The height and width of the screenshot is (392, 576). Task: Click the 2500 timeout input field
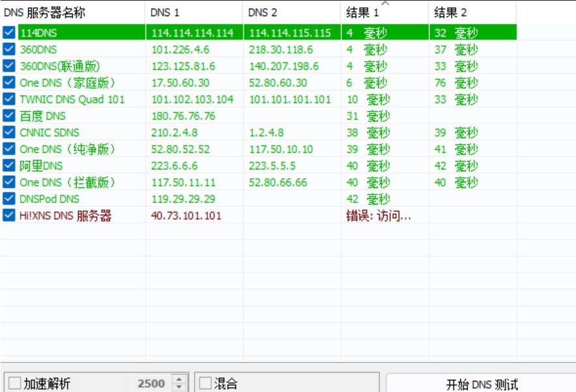pos(151,383)
